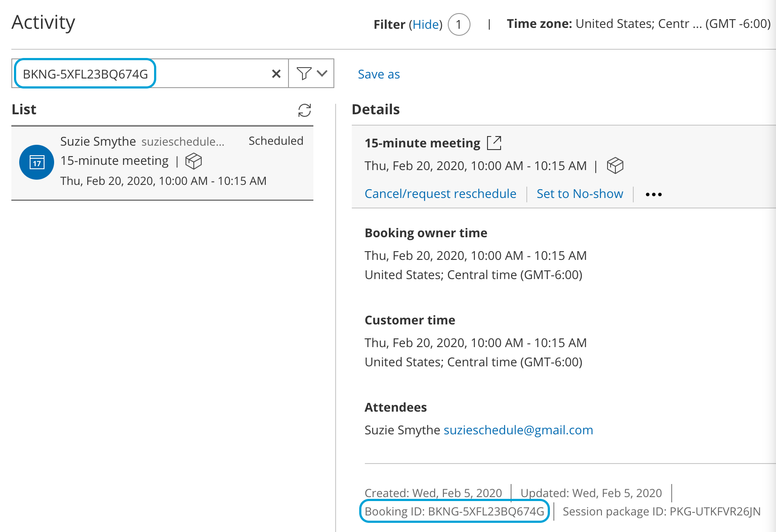Click the session package icon in Details
The image size is (776, 532).
pos(615,166)
